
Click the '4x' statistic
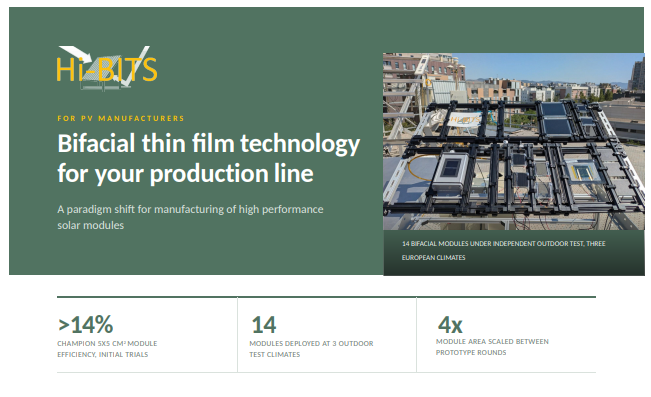tap(450, 324)
